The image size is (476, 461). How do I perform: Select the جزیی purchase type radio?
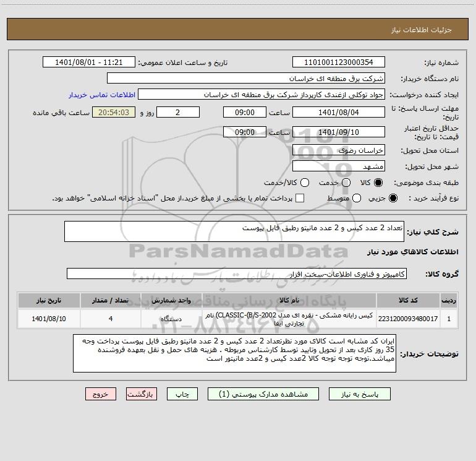click(393, 198)
